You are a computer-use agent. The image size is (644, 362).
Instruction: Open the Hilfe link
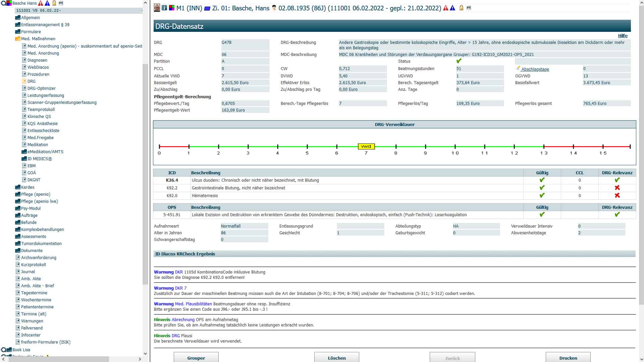tap(623, 36)
